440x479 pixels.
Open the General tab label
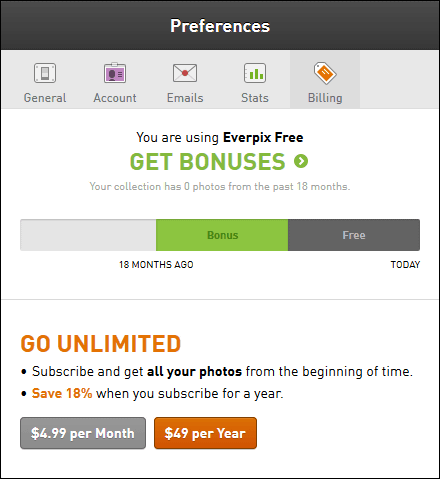45,98
